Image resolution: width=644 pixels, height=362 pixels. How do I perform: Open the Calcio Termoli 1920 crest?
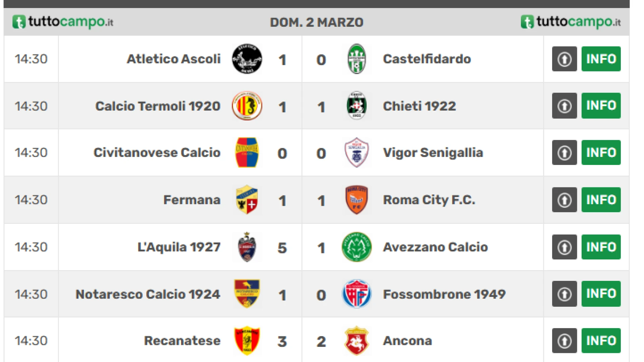coord(247,106)
